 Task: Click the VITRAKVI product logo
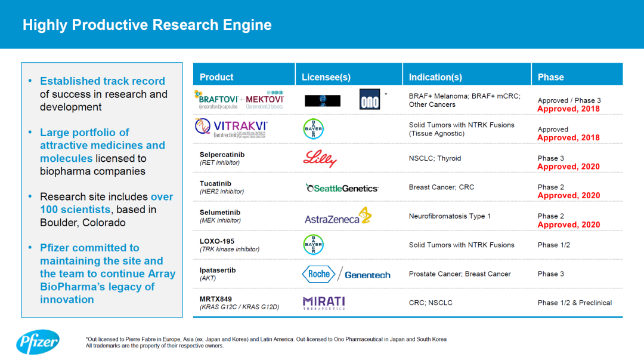[231, 128]
